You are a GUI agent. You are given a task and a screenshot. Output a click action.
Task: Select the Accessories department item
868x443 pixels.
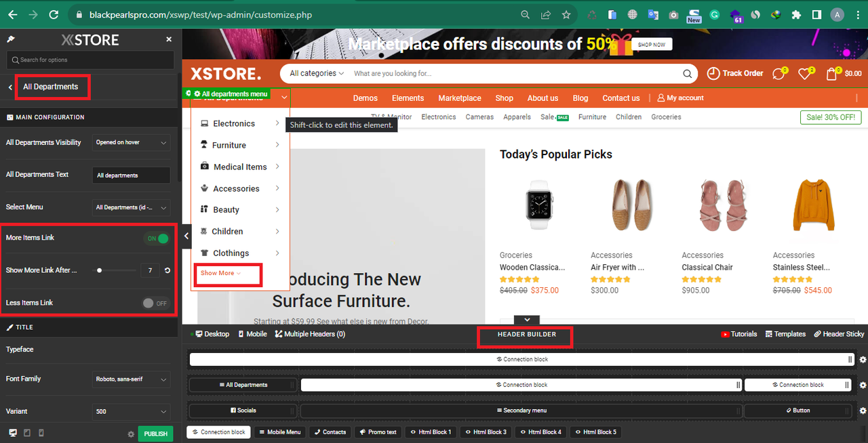coord(235,188)
